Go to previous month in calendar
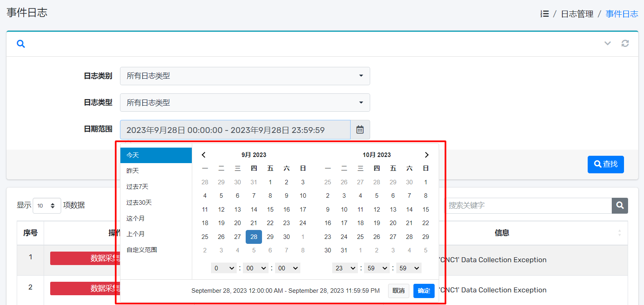Image resolution: width=644 pixels, height=305 pixels. click(x=204, y=155)
